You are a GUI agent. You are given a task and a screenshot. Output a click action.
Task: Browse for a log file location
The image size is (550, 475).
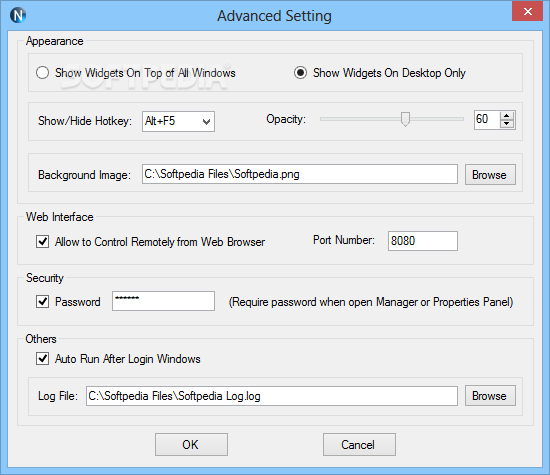point(490,396)
